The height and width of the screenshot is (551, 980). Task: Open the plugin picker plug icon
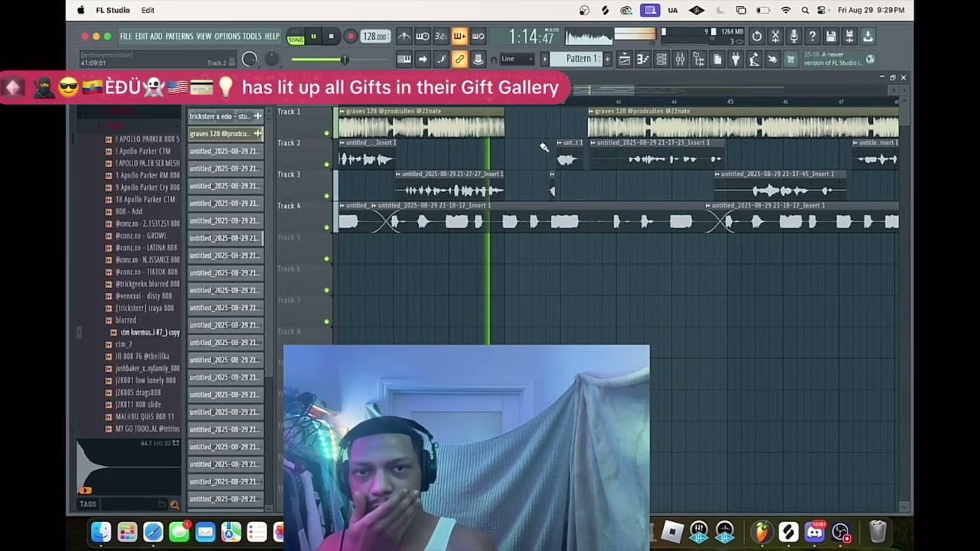[736, 59]
